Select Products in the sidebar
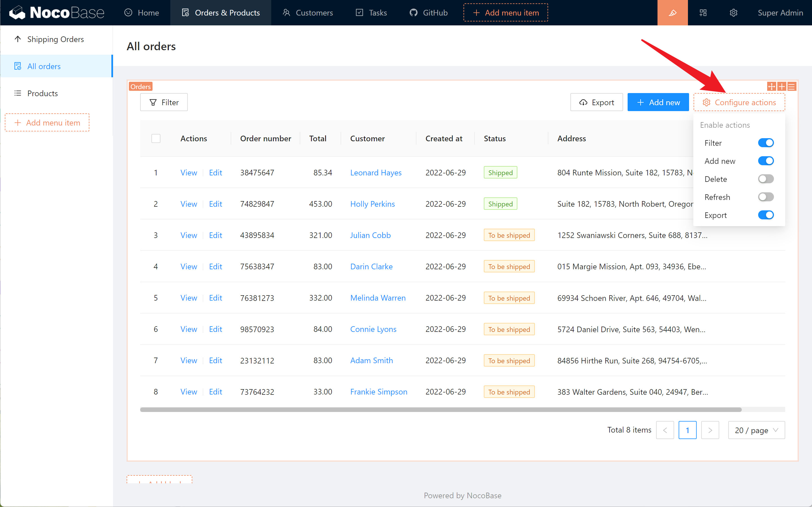 (x=43, y=93)
